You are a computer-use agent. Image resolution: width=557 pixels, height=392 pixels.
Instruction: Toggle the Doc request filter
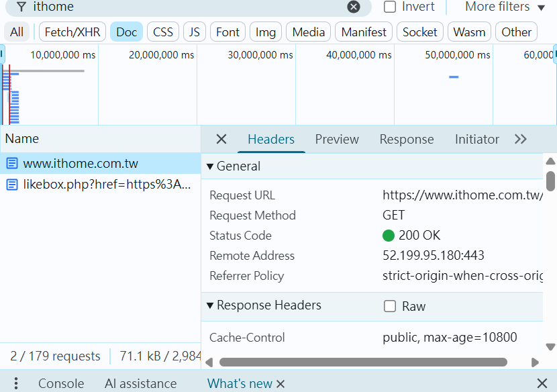pos(126,32)
